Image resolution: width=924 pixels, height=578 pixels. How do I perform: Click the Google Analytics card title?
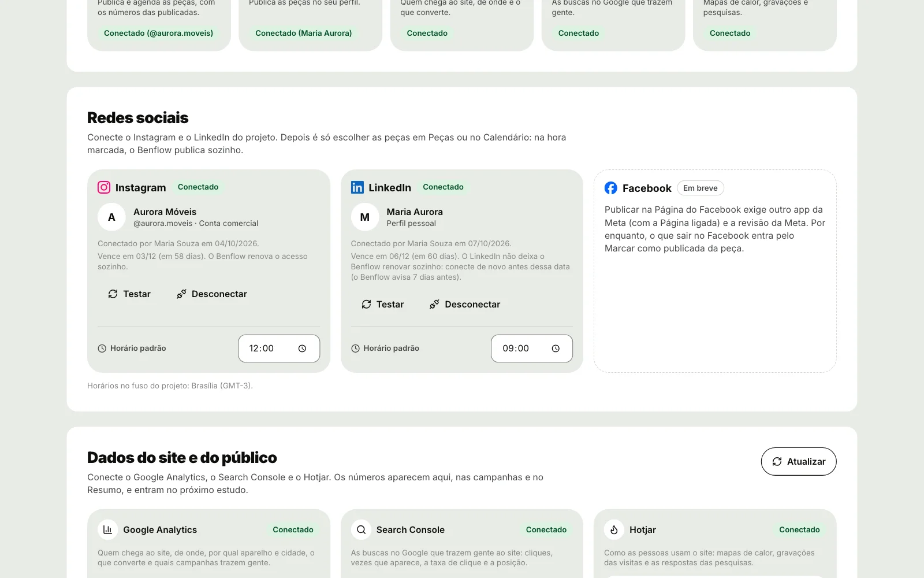pyautogui.click(x=160, y=529)
